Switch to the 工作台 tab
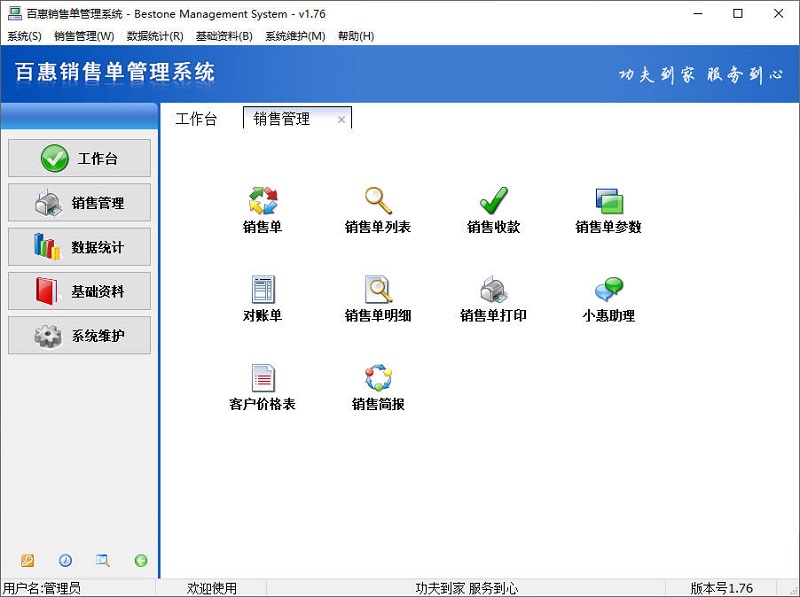 [197, 118]
